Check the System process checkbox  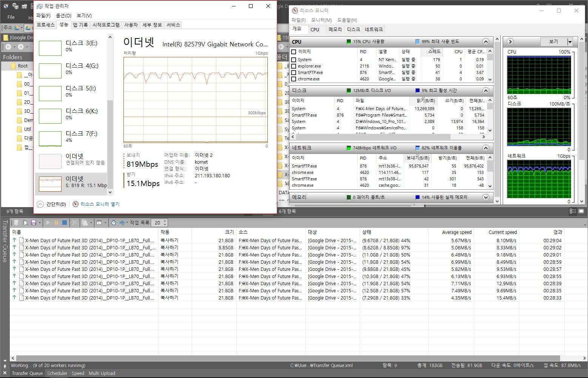[x=294, y=60]
